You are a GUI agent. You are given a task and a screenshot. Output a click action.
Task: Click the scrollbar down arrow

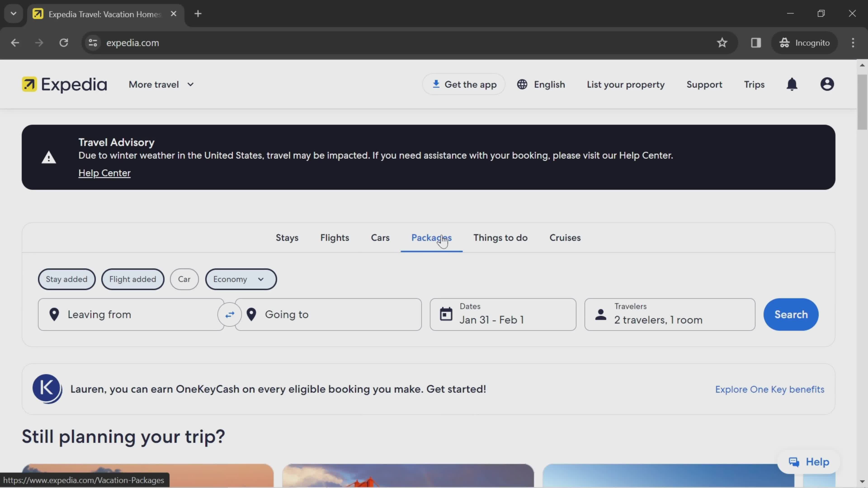[862, 482]
